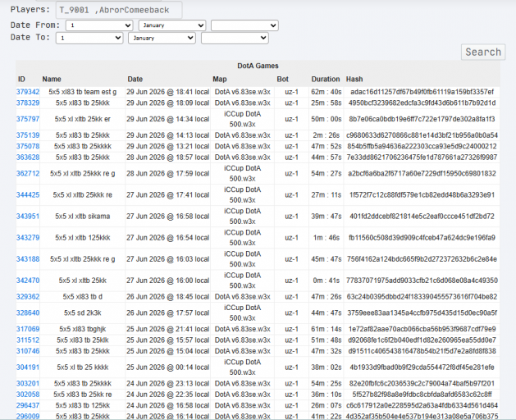Open game ID 311512 link

[x=28, y=340]
